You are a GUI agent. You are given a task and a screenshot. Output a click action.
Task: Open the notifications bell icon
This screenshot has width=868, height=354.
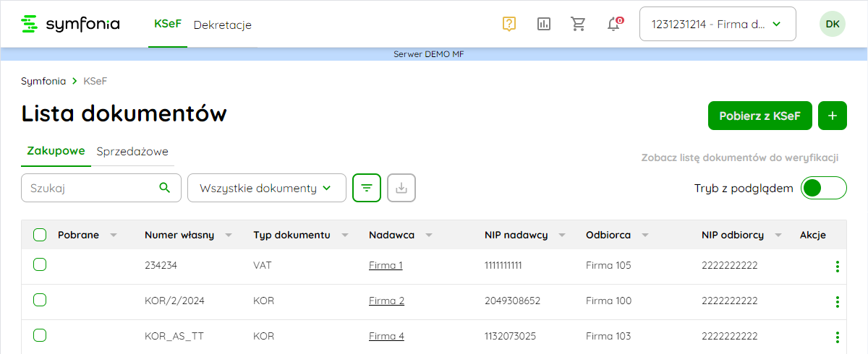[x=613, y=24]
